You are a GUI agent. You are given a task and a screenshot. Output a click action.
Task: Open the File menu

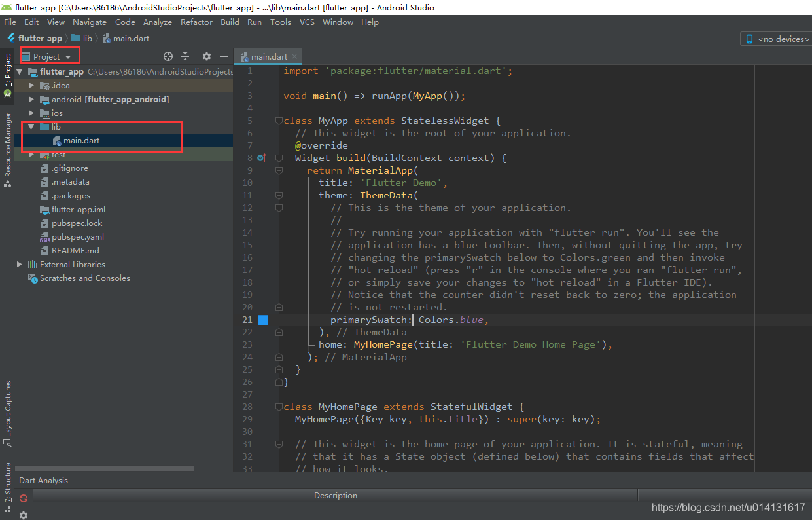click(10, 22)
